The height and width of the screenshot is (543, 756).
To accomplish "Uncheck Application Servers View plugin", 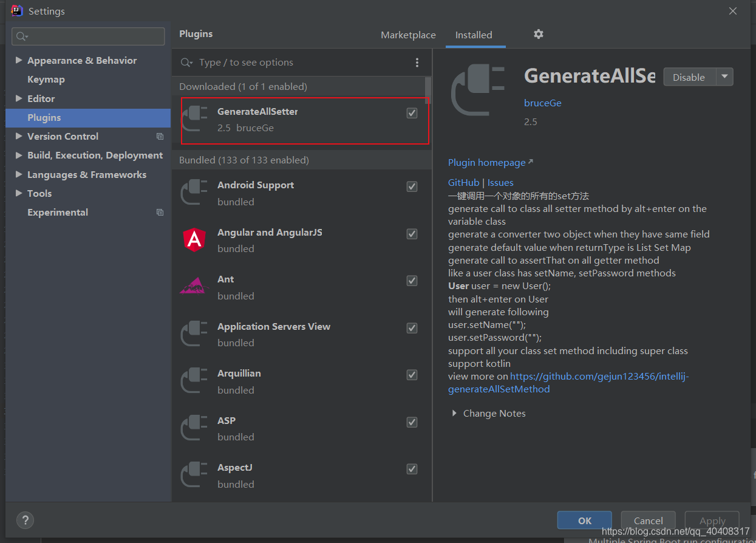I will click(x=412, y=328).
